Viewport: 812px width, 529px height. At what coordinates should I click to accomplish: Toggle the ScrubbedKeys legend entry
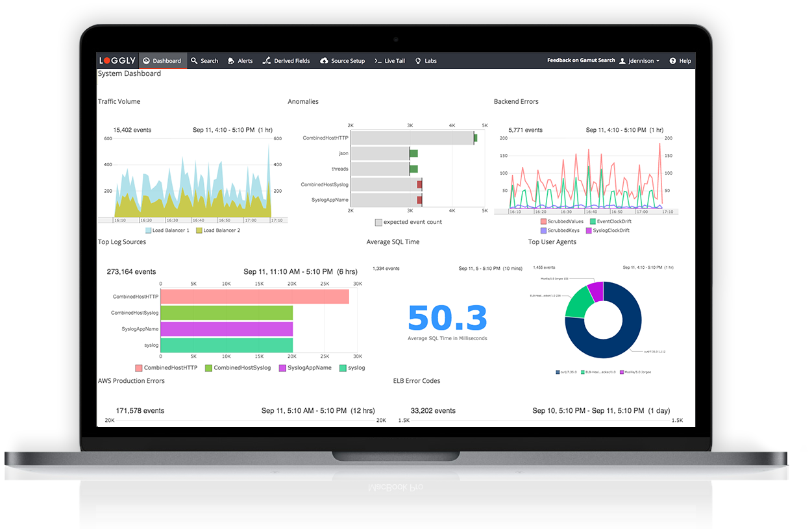click(560, 230)
